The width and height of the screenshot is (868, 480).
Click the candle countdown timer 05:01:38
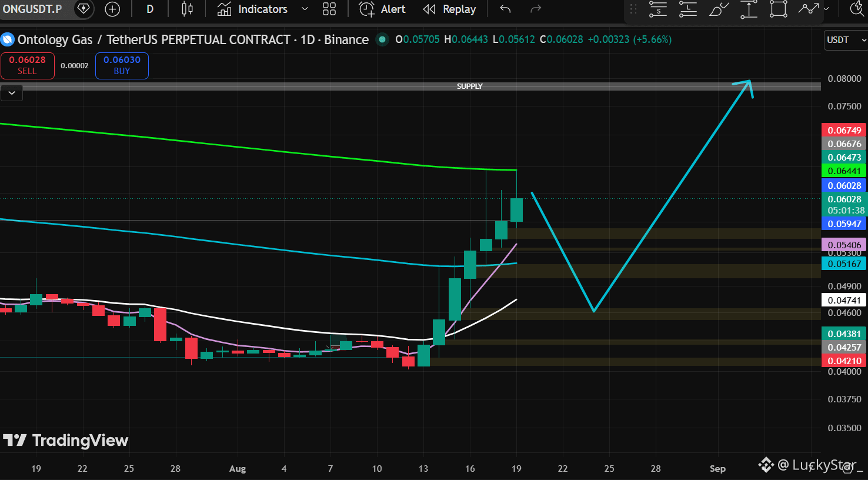point(846,211)
